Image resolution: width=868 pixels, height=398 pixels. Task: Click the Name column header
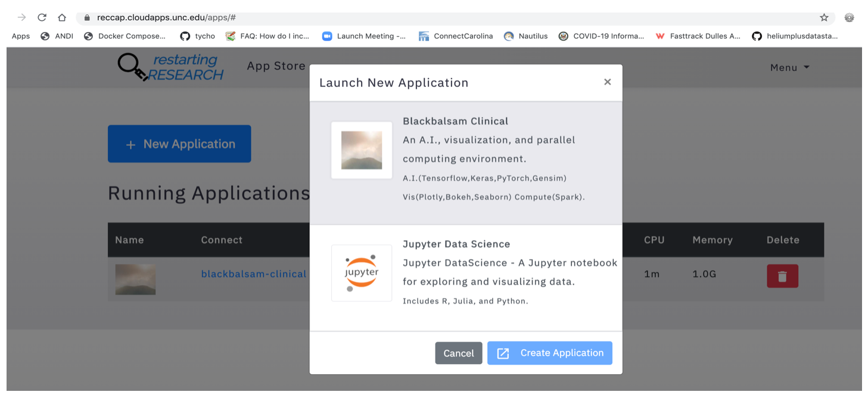[x=129, y=240]
